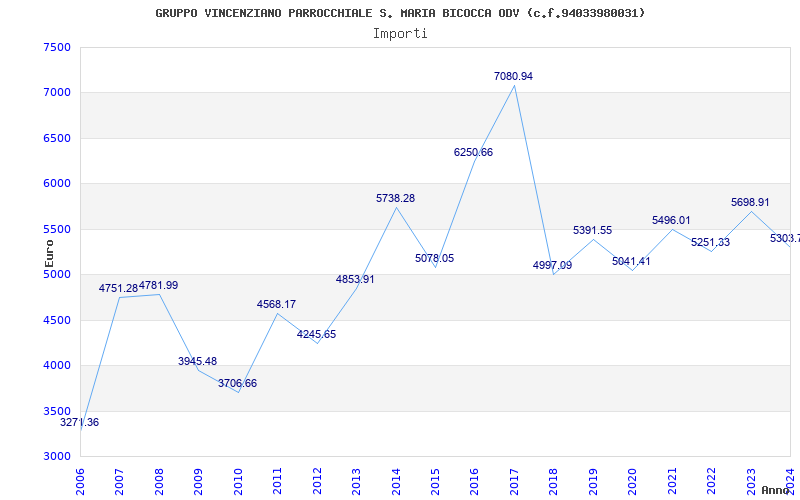Click the 3500 y-axis tick label
This screenshot has height=500, width=800.
pyautogui.click(x=57, y=411)
